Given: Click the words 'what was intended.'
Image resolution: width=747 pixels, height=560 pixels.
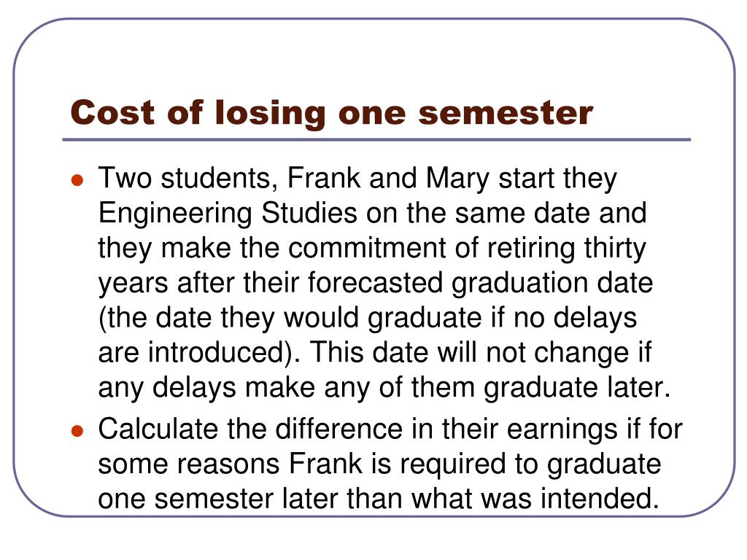Looking at the screenshot, I should click(535, 499).
